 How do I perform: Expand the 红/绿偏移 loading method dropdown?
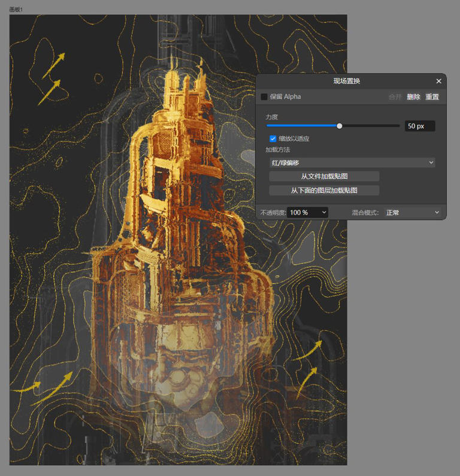coord(351,162)
